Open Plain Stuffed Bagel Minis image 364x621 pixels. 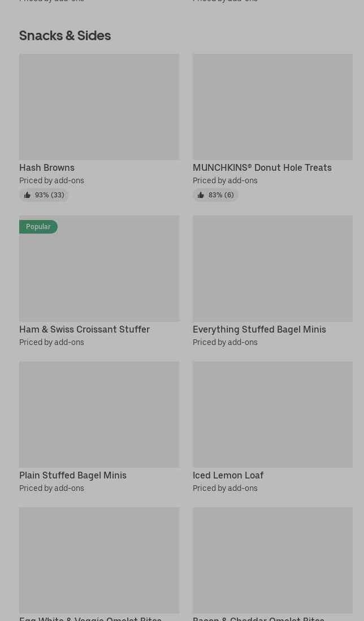pyautogui.click(x=99, y=414)
